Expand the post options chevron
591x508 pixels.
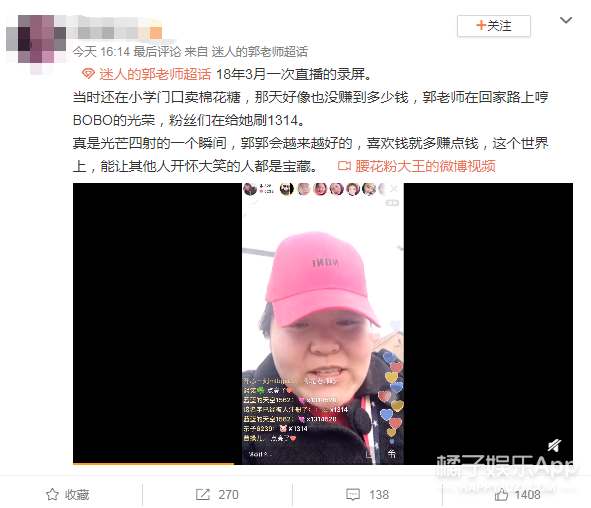(x=566, y=20)
